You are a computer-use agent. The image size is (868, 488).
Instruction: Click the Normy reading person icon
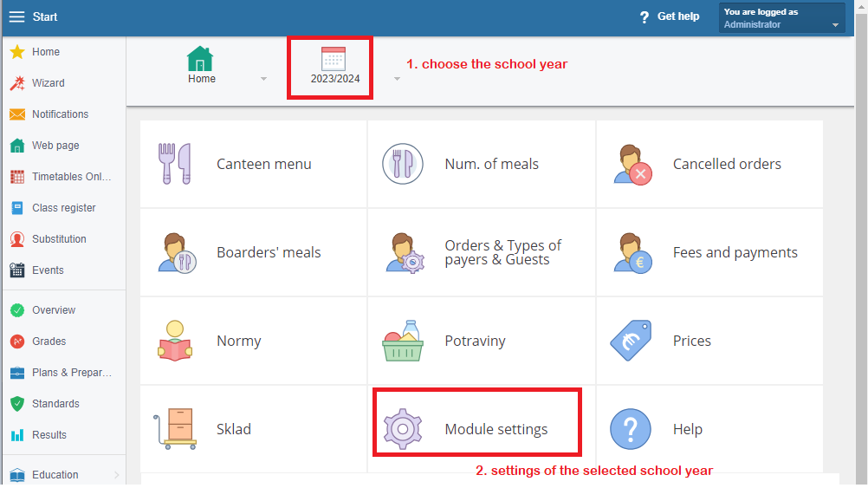174,341
